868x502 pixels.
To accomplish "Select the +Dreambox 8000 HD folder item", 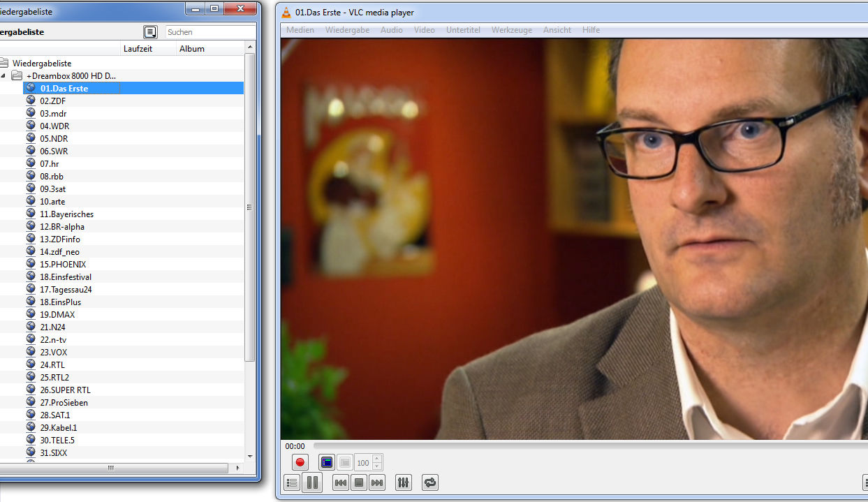I will pos(71,76).
